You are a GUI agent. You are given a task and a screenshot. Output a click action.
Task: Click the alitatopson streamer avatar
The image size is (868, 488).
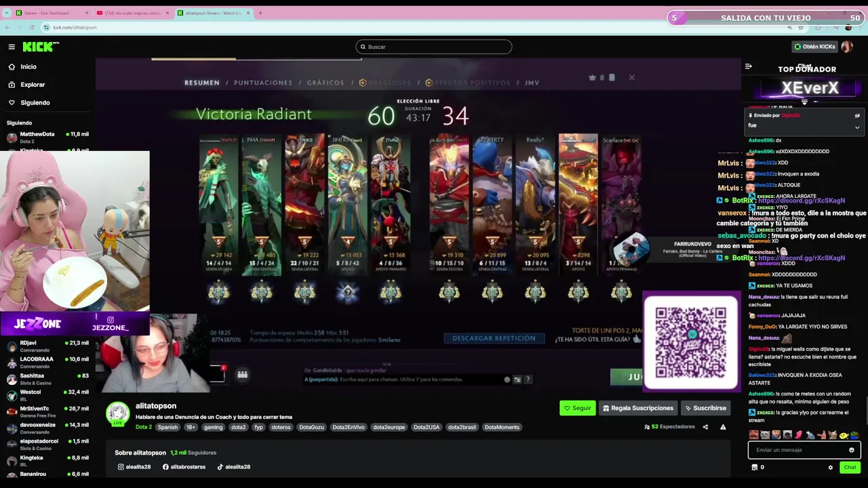117,414
